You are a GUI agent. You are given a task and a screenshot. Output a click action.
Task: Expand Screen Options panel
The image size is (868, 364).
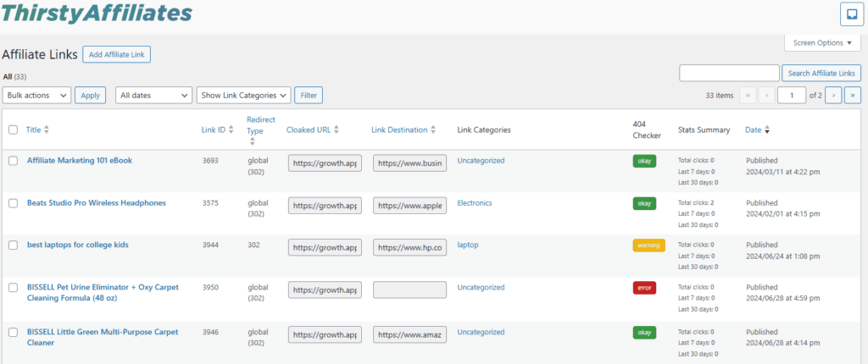coord(821,42)
